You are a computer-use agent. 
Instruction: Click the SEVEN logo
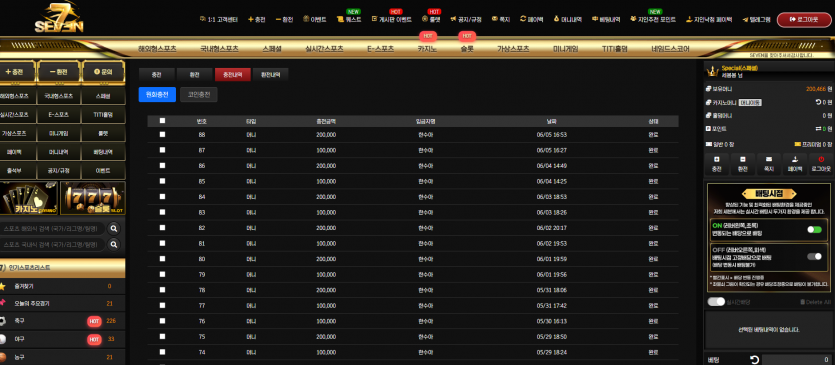(x=59, y=19)
